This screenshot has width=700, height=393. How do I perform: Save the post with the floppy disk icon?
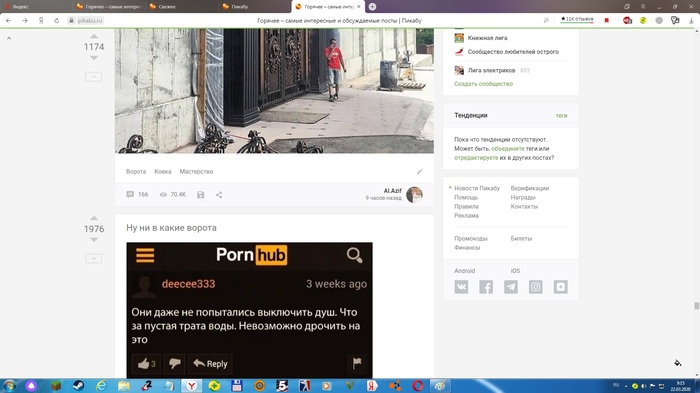pyautogui.click(x=200, y=195)
